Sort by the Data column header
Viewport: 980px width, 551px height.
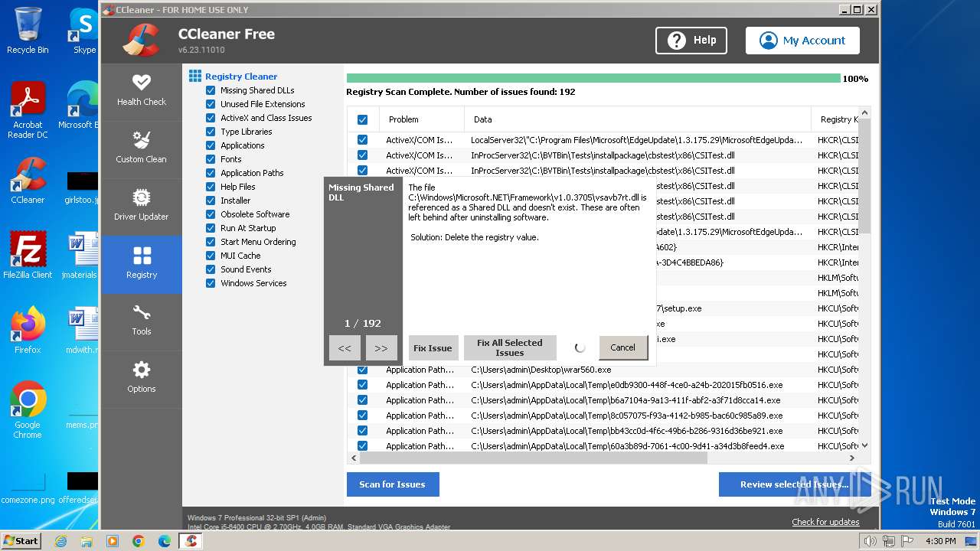pyautogui.click(x=637, y=119)
